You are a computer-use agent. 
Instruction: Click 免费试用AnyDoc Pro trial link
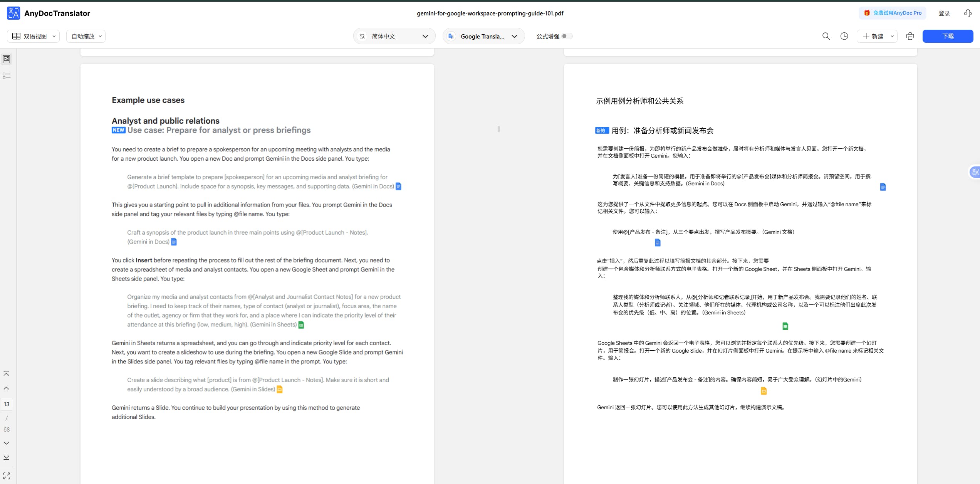tap(893, 13)
